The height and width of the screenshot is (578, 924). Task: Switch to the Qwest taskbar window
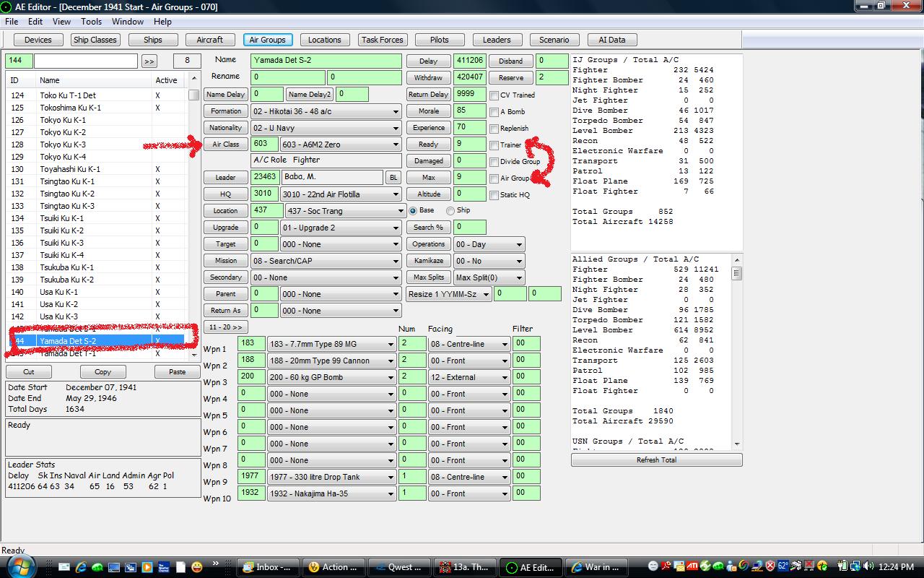coord(400,567)
